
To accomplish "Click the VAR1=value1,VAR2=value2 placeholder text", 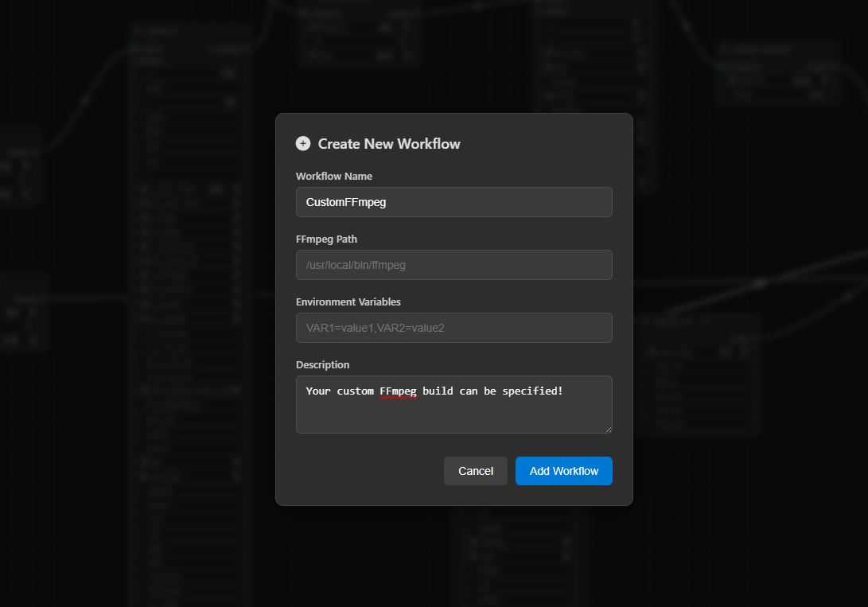I will pyautogui.click(x=375, y=328).
